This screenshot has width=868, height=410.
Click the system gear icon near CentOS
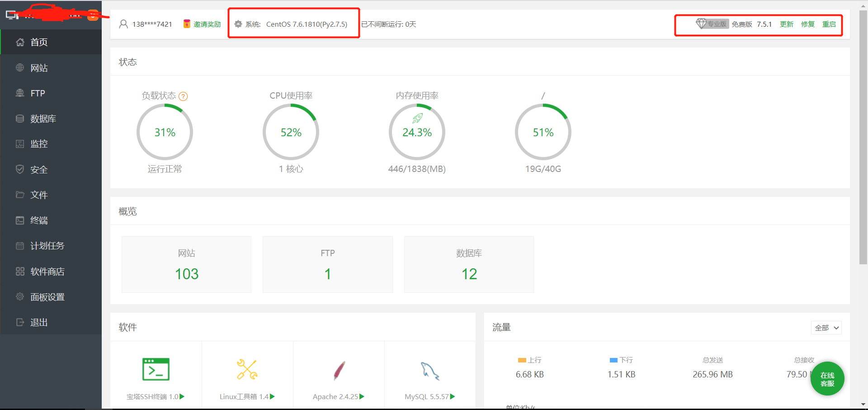[238, 24]
